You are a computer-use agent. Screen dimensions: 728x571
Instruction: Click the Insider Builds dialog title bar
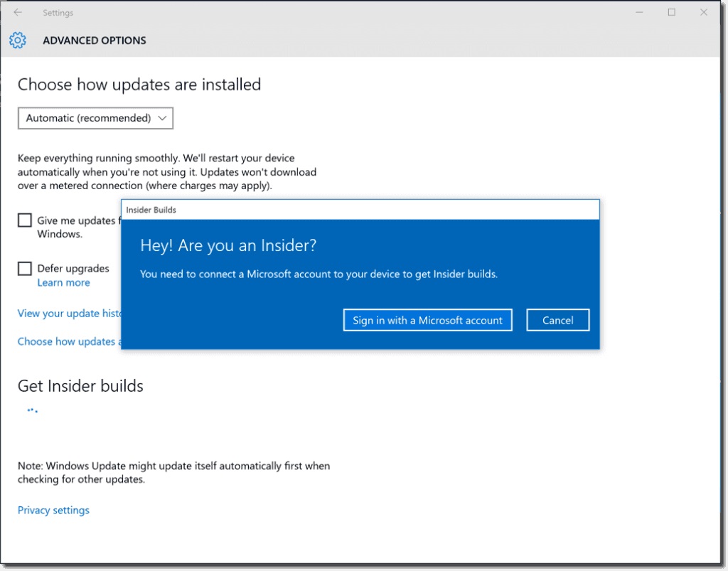point(360,210)
